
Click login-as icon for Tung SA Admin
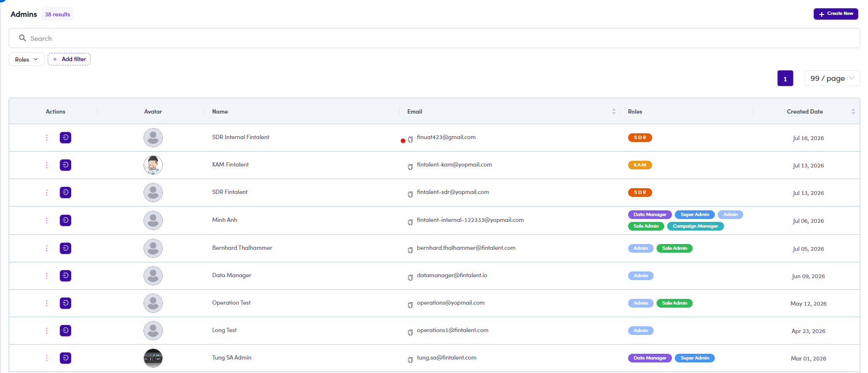(66, 358)
